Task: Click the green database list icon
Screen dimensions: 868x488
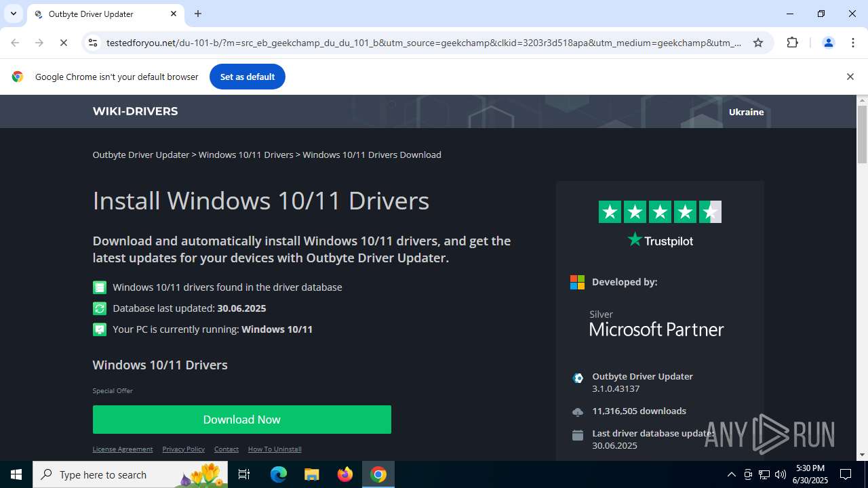Action: (100, 287)
